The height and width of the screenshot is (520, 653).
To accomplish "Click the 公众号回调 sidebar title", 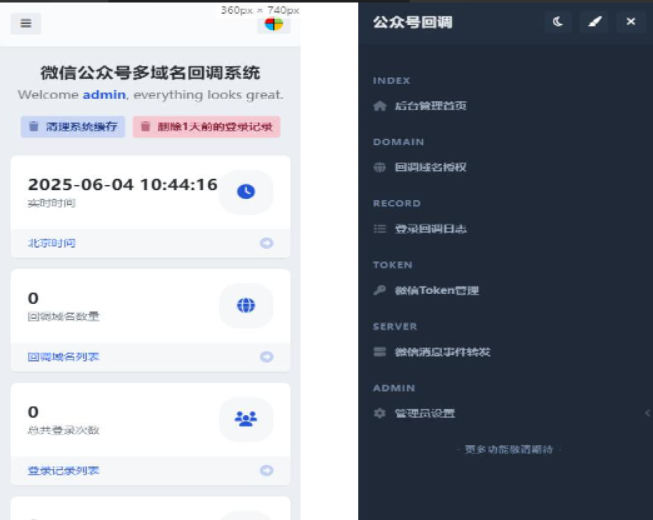I will [x=412, y=22].
